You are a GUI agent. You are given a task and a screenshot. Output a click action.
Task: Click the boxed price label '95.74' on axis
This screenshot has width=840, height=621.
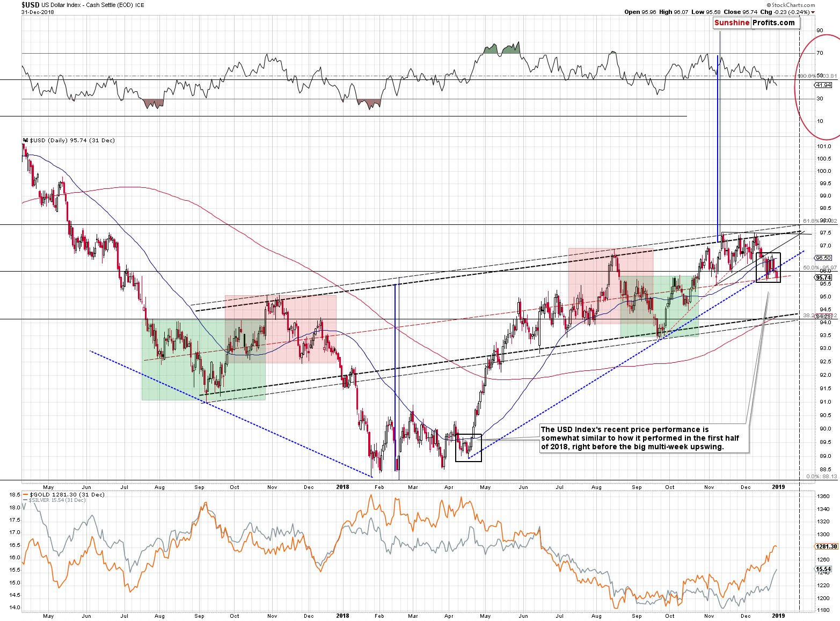823,277
